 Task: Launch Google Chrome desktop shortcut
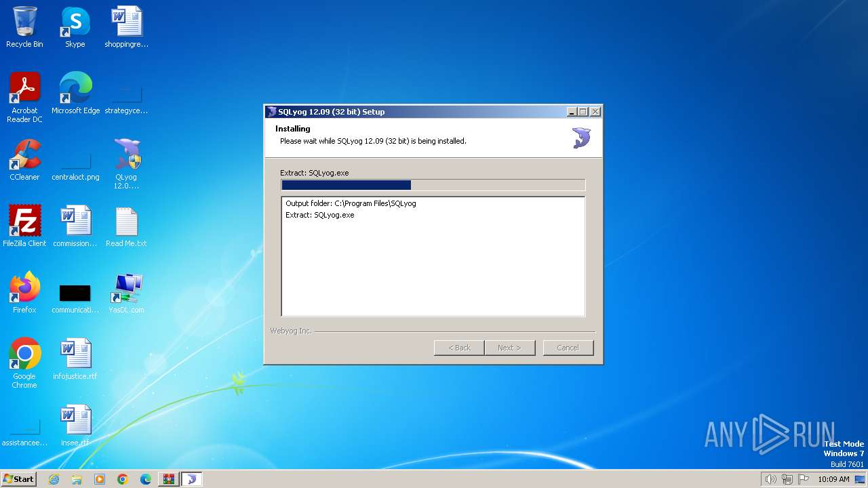[24, 363]
